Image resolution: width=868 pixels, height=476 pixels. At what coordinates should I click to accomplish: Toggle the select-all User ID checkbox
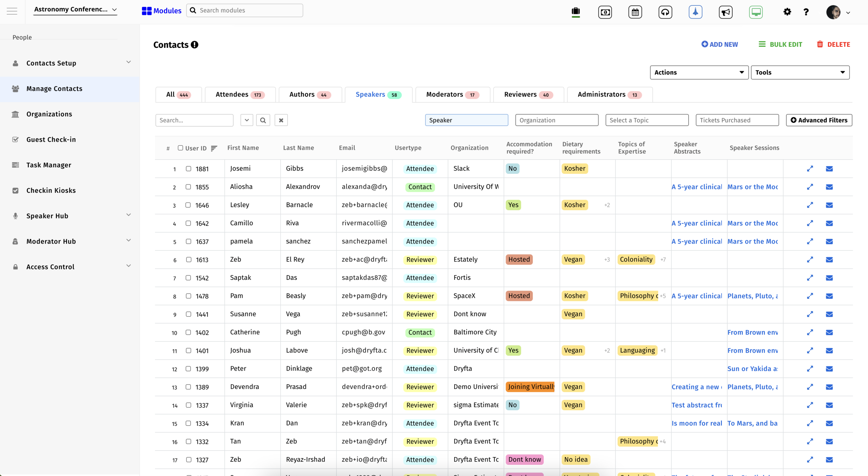coord(180,148)
